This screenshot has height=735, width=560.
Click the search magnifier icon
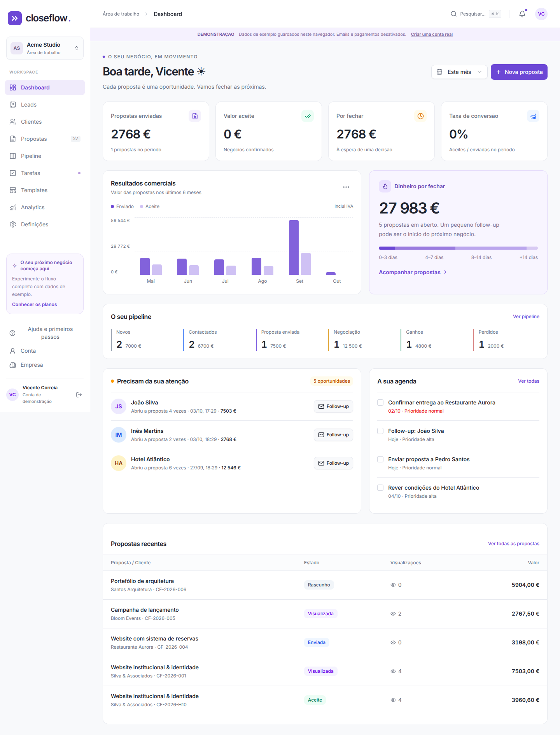tap(453, 14)
